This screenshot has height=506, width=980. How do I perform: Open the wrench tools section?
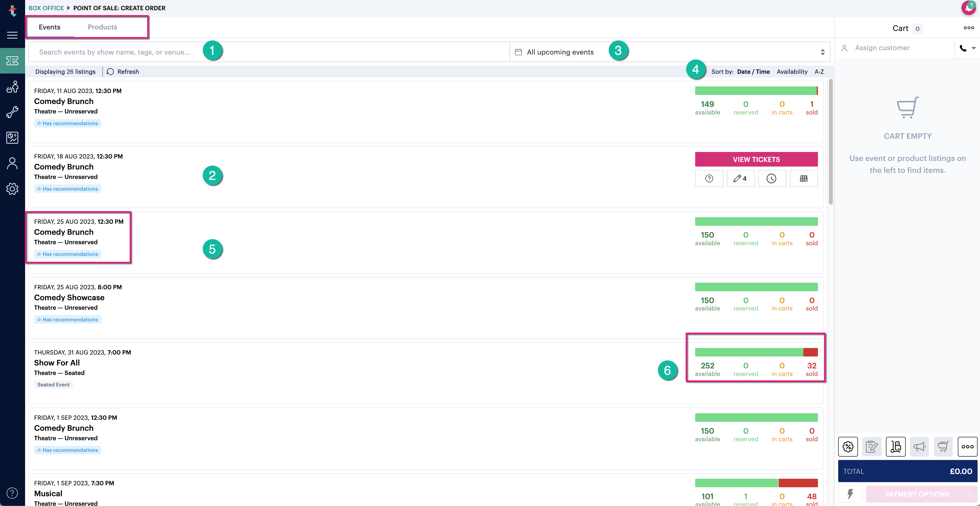[x=12, y=112]
